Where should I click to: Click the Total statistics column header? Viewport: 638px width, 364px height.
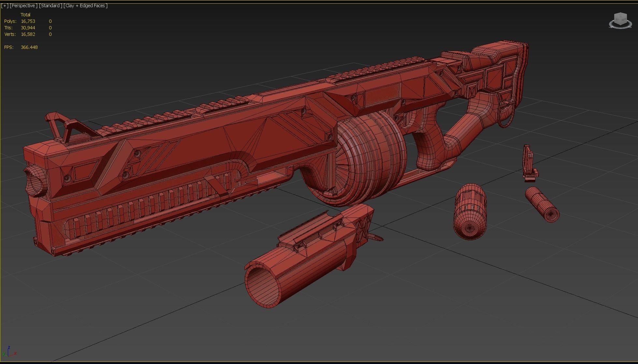[25, 15]
